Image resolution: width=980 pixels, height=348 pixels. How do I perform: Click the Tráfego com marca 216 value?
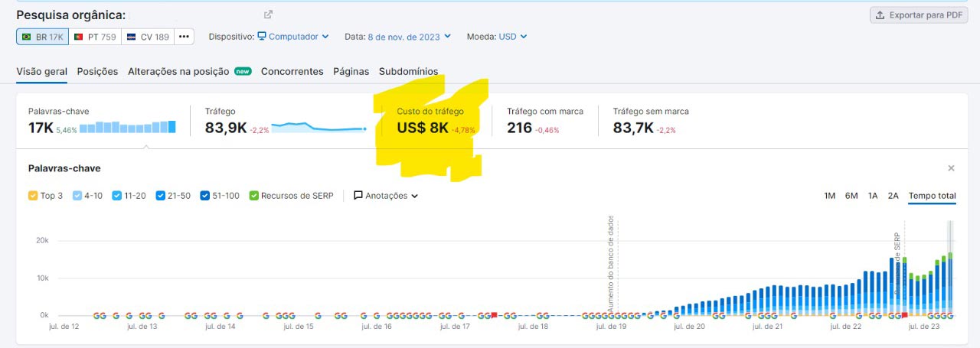(x=519, y=128)
